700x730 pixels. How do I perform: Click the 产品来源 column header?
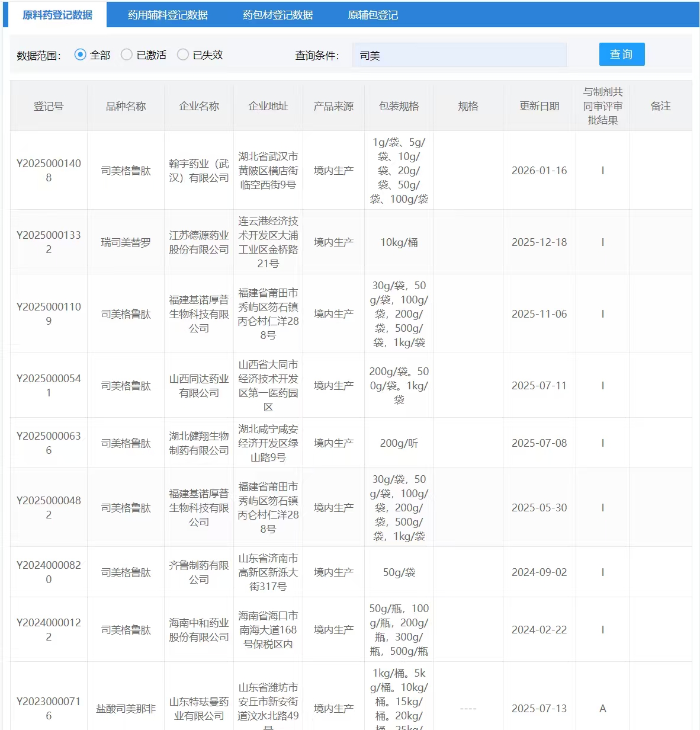[x=334, y=106]
